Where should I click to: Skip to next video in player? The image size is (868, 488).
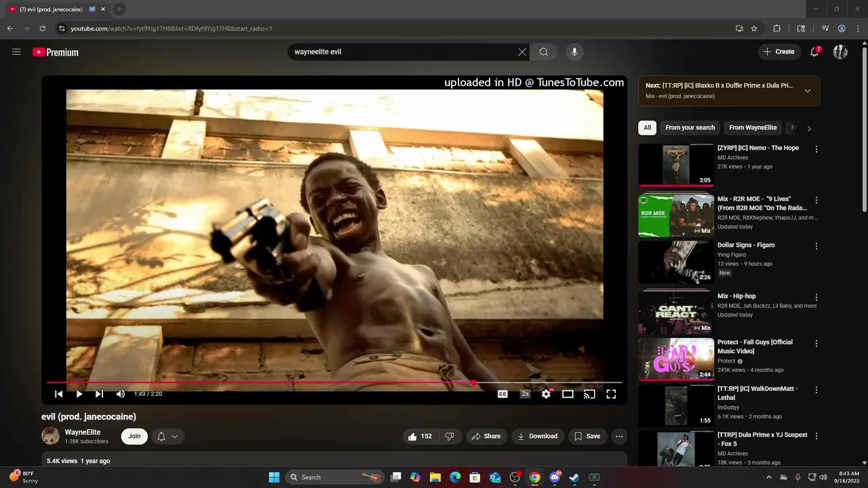tap(100, 394)
